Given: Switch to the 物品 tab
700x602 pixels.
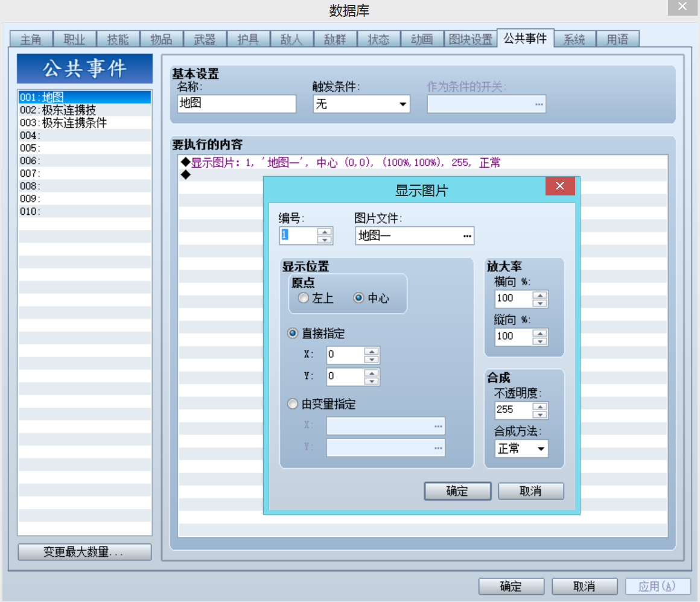Looking at the screenshot, I should pos(161,39).
